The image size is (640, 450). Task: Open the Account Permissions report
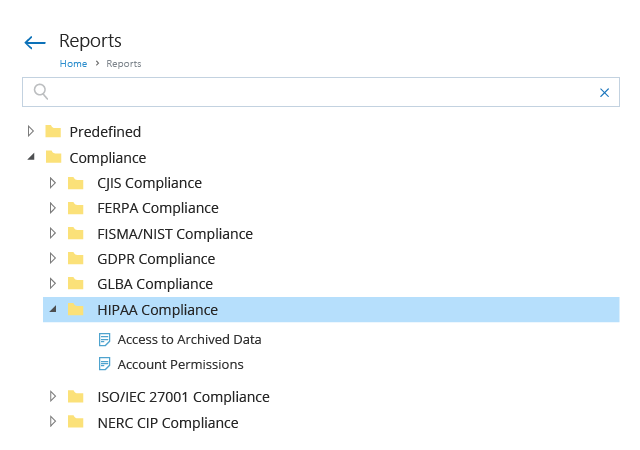180,364
